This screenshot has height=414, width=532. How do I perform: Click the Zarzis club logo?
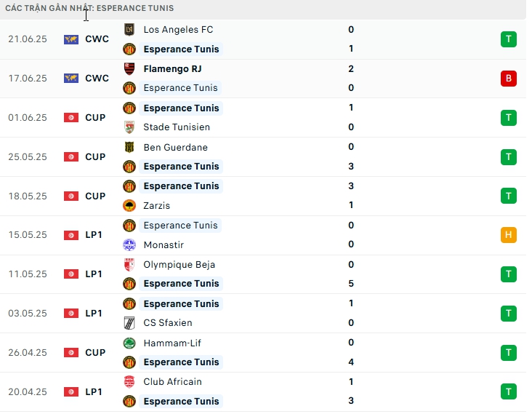click(x=129, y=206)
